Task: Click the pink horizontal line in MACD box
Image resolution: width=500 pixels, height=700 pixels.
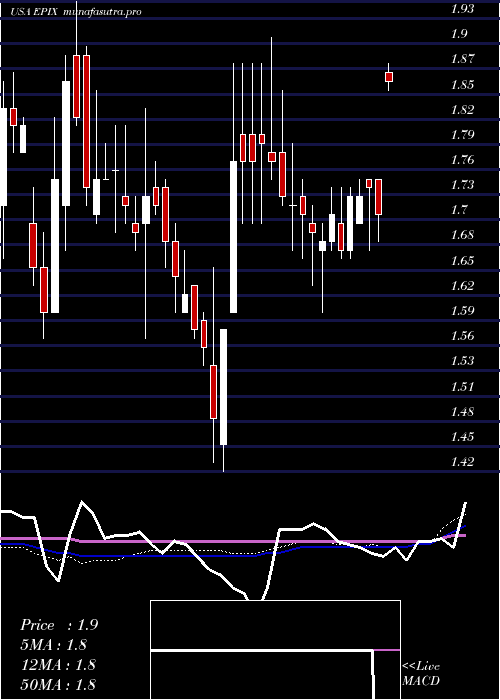Action: click(387, 650)
